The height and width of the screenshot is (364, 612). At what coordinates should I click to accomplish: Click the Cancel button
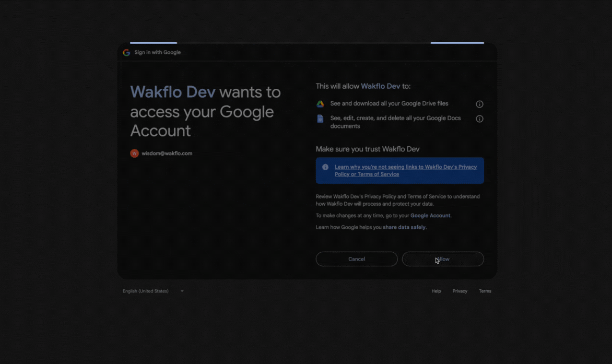click(x=356, y=259)
